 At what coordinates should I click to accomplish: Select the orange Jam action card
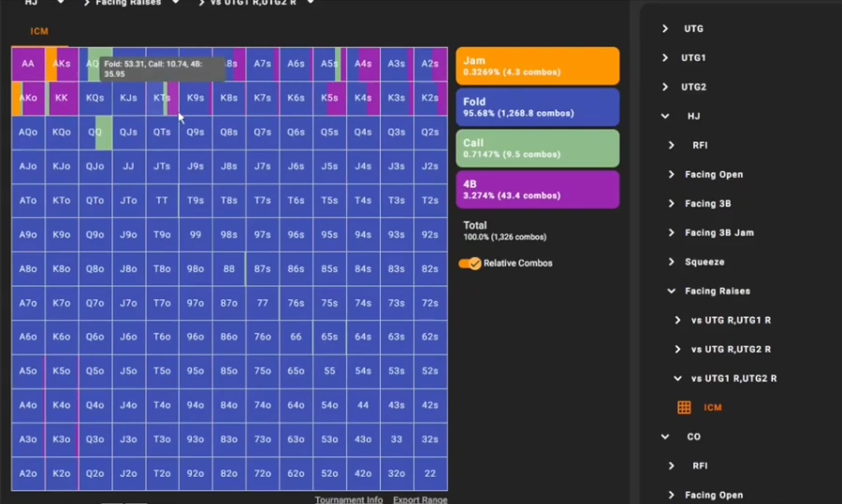538,66
